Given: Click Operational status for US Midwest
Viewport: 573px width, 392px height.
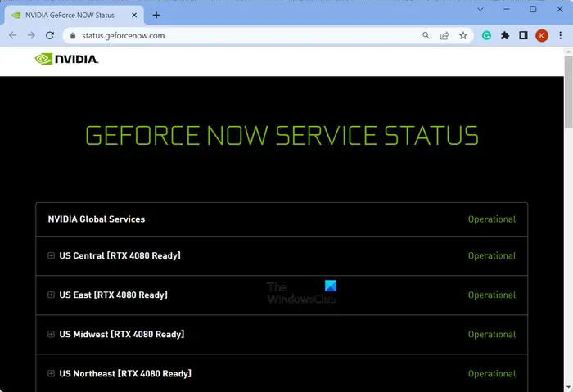Looking at the screenshot, I should (492, 335).
